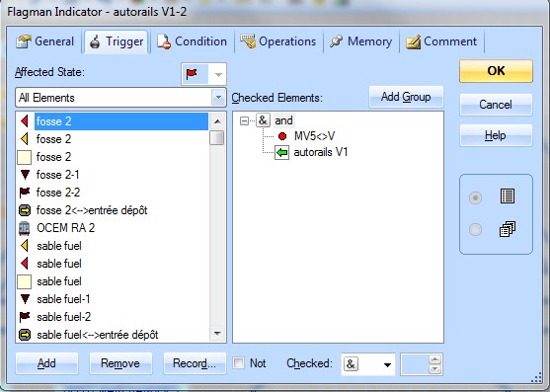
Task: Switch to the Memory tab
Action: tap(361, 41)
